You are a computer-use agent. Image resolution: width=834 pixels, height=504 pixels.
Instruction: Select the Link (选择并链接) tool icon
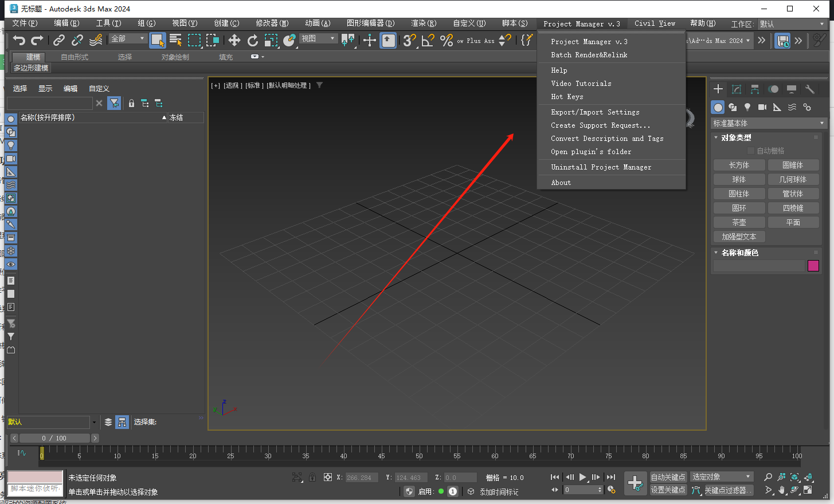59,40
